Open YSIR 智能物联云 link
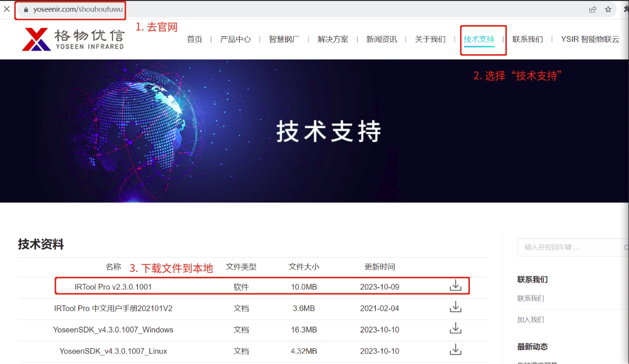Viewport: 629px width, 364px height. coord(590,39)
